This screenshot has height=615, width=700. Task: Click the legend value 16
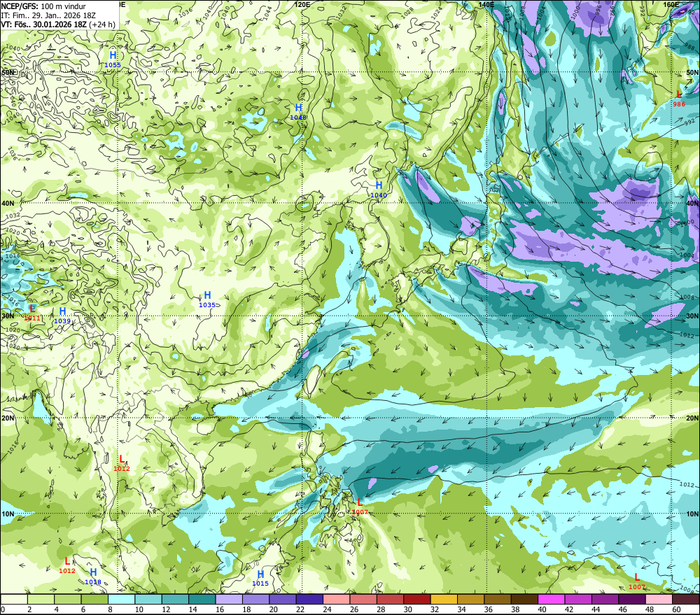tap(220, 609)
